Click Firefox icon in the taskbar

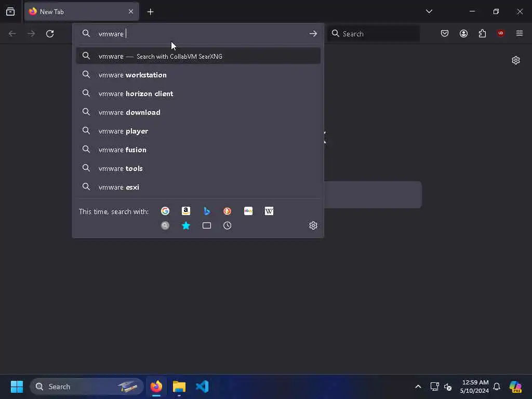pos(156,387)
